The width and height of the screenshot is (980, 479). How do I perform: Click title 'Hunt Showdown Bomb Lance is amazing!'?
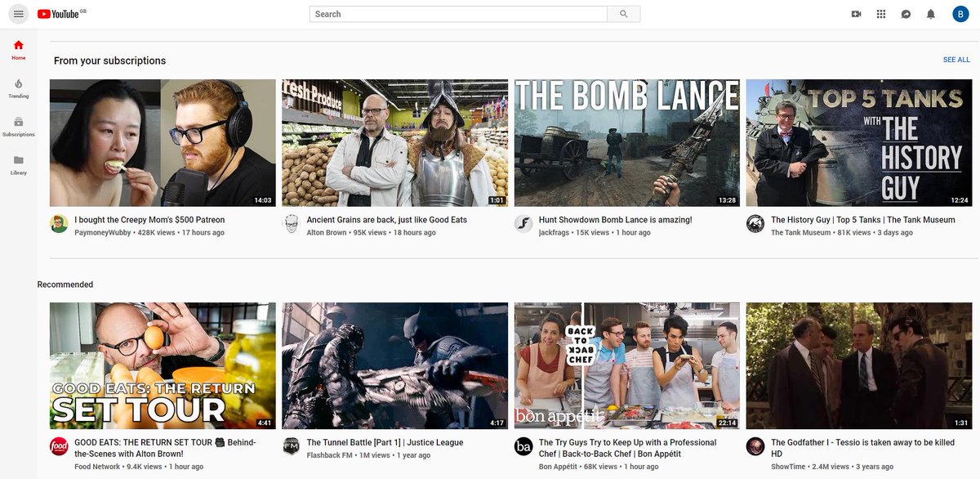(x=616, y=220)
